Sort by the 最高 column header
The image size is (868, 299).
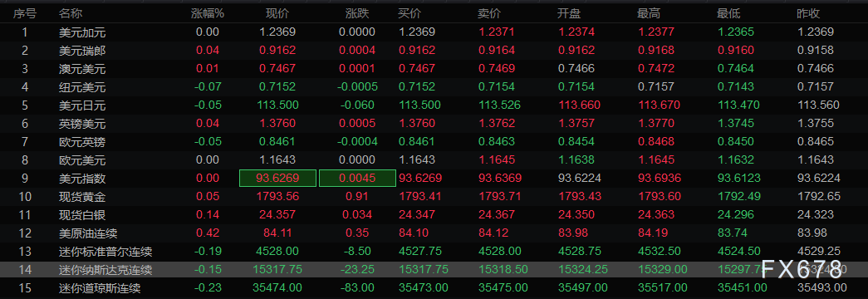(x=649, y=13)
